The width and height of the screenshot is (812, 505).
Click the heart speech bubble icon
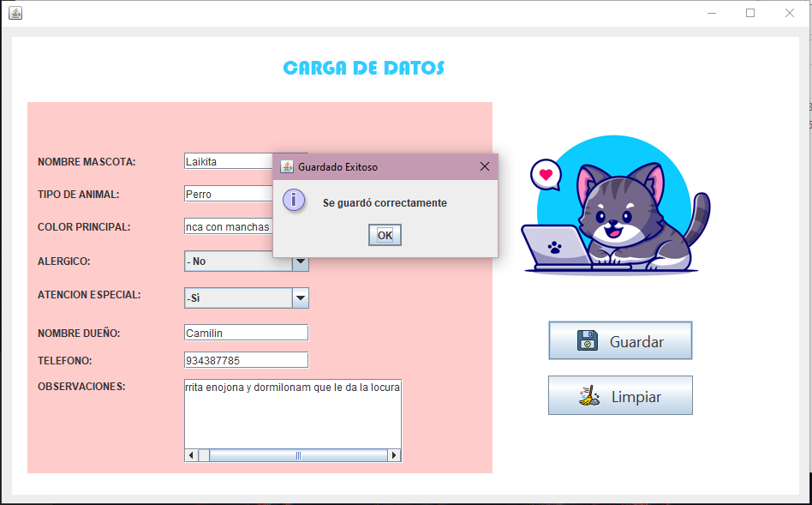pyautogui.click(x=545, y=174)
